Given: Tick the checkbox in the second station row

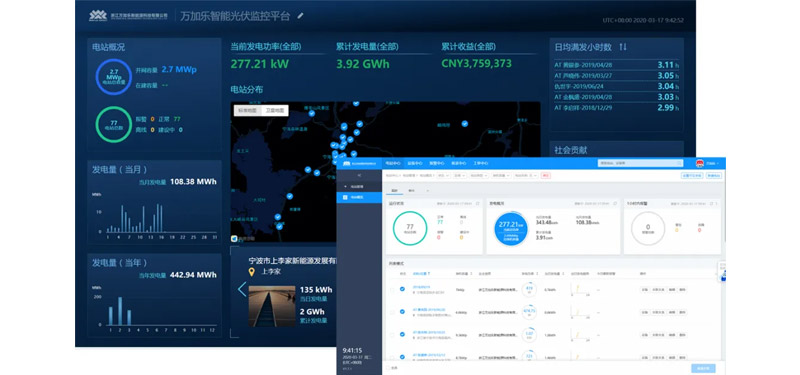Looking at the screenshot, I should [392, 312].
